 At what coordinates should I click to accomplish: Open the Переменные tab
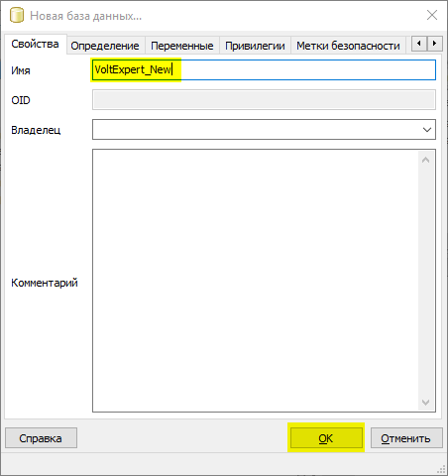coord(182,46)
